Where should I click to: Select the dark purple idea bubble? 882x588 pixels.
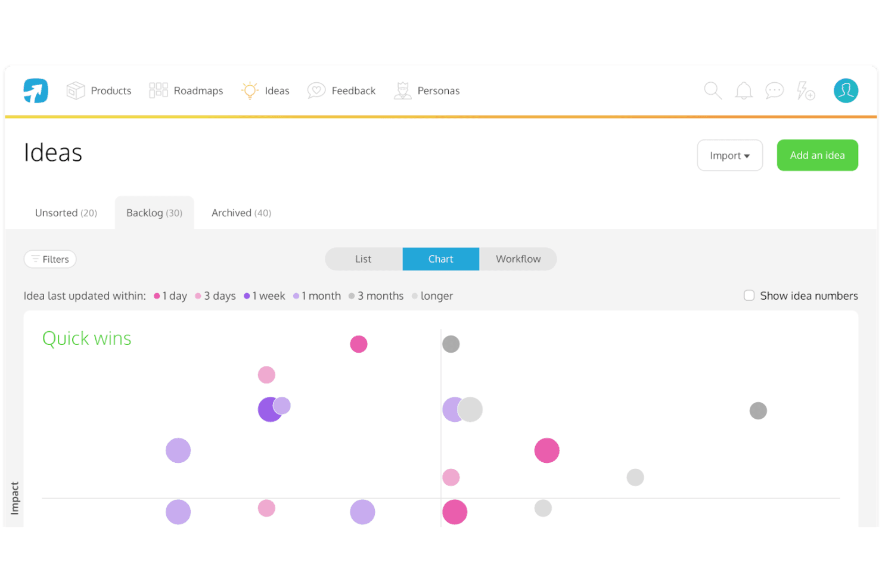coord(269,410)
